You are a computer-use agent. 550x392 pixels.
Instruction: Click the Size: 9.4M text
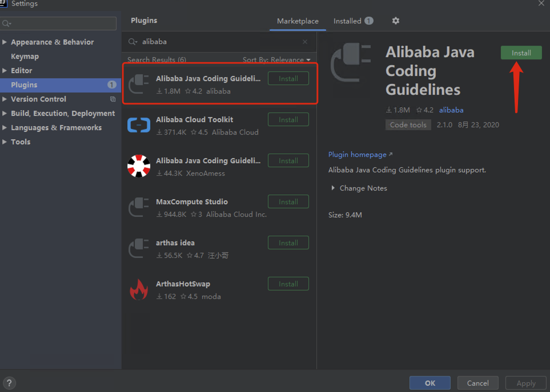pyautogui.click(x=345, y=215)
